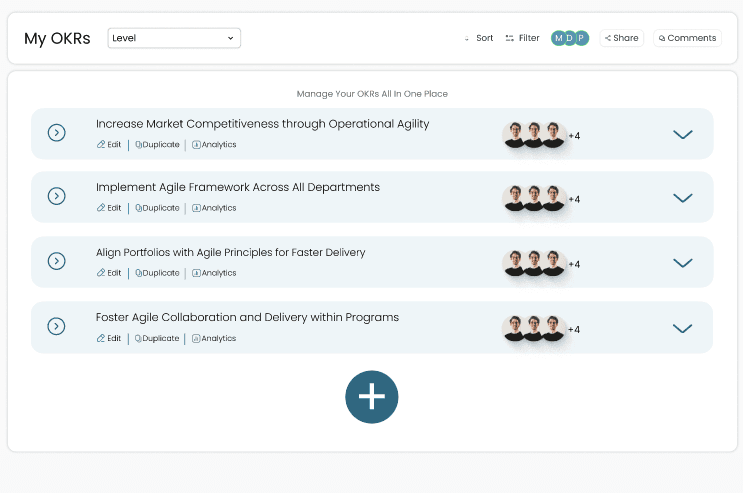
Task: Click title Implement Agile Framework Across All Departments
Action: point(238,187)
